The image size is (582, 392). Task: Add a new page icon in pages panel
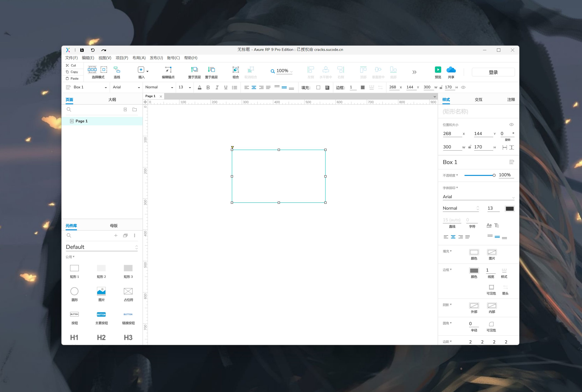[x=125, y=109]
